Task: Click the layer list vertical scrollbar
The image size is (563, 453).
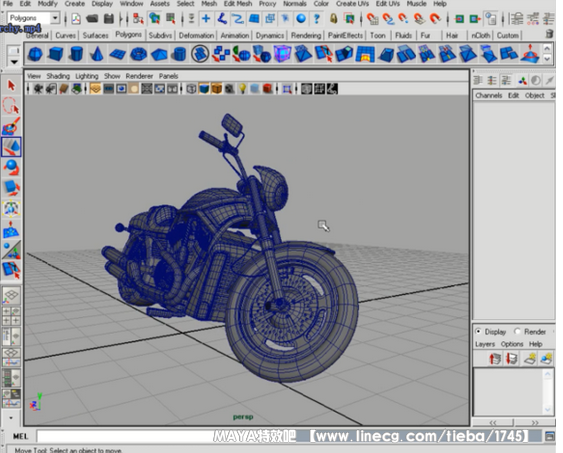Action: [548, 392]
